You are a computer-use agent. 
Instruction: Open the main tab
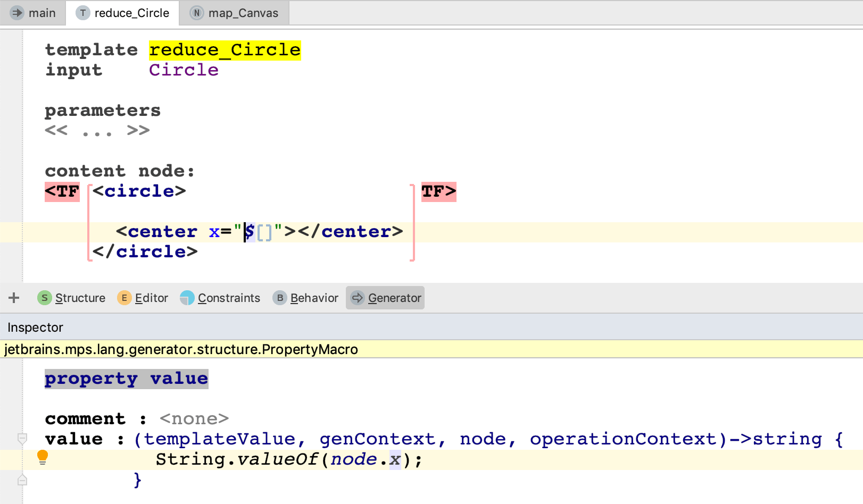coord(42,13)
